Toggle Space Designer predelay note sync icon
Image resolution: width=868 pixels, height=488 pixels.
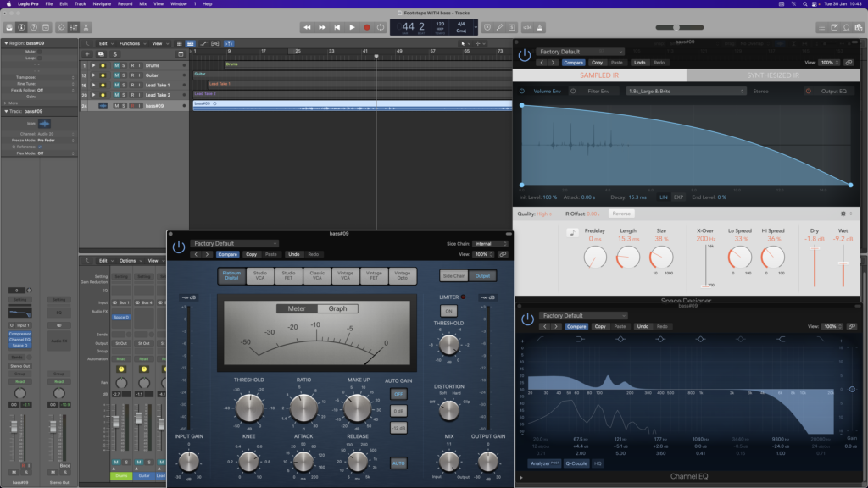[572, 233]
